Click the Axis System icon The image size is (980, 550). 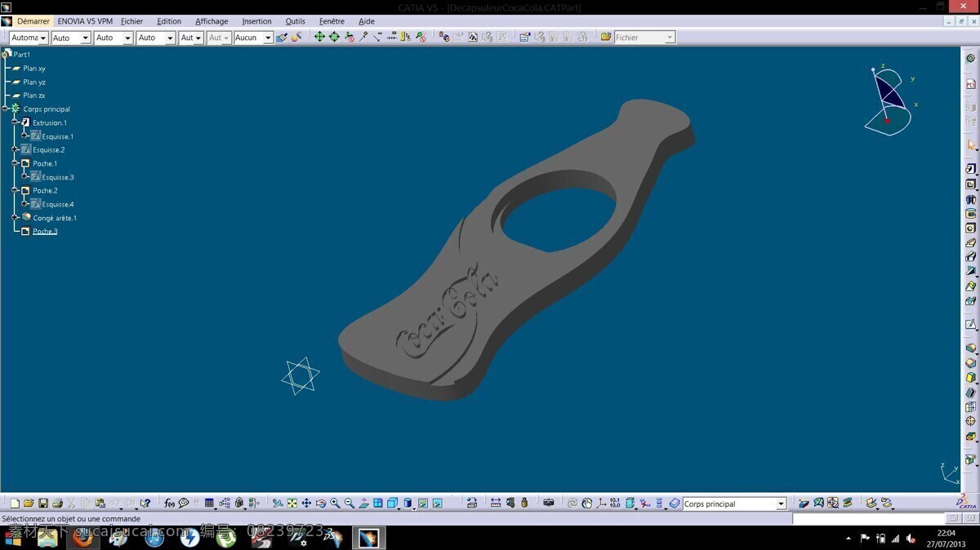click(x=600, y=503)
